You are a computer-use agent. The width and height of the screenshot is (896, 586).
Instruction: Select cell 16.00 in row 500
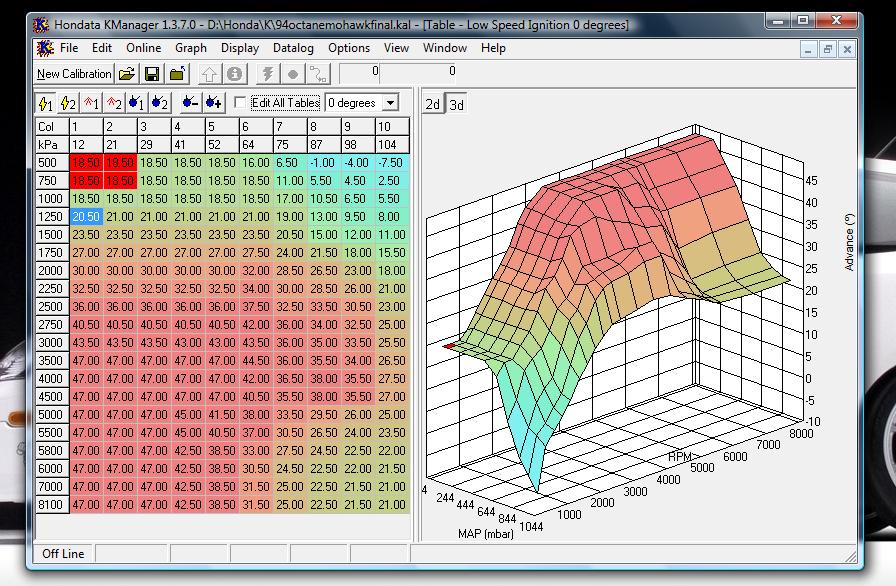click(256, 163)
